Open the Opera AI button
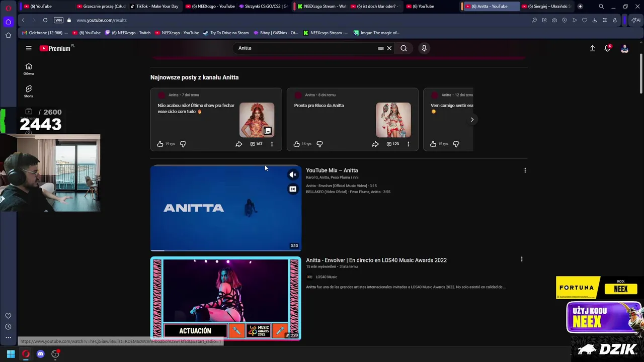This screenshot has height=362, width=644. pyautogui.click(x=635, y=20)
